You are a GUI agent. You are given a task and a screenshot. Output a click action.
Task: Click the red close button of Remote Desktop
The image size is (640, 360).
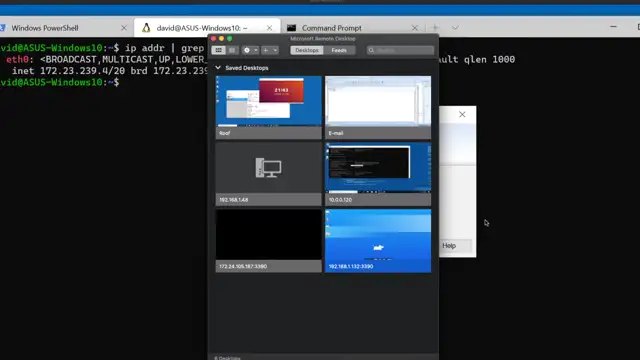213,38
